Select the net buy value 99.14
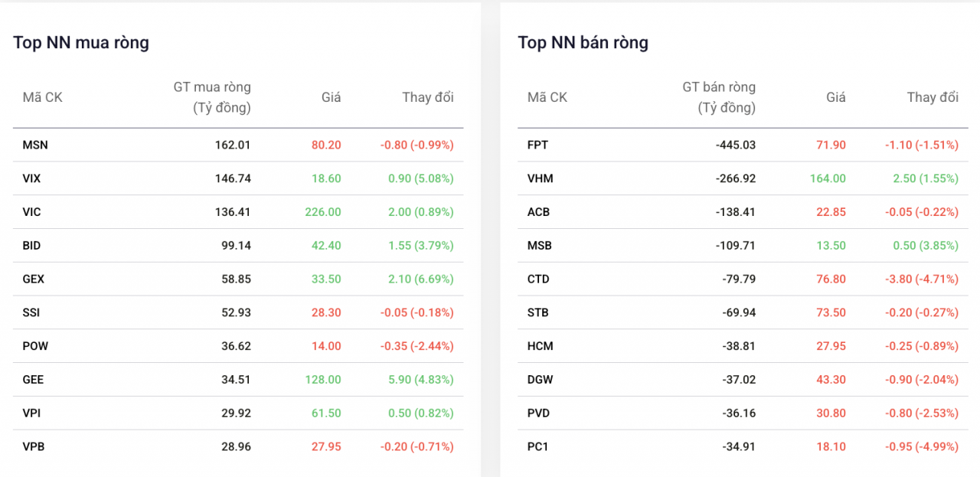 click(236, 246)
